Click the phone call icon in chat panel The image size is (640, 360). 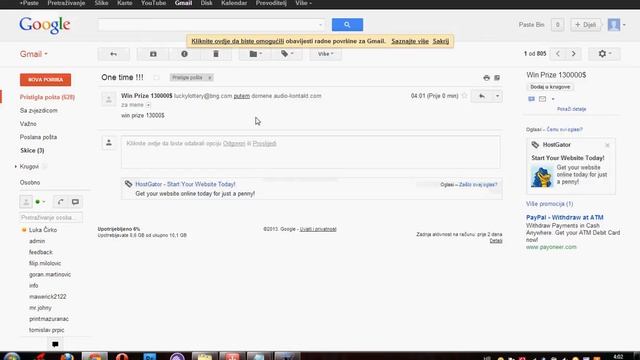pos(60,202)
